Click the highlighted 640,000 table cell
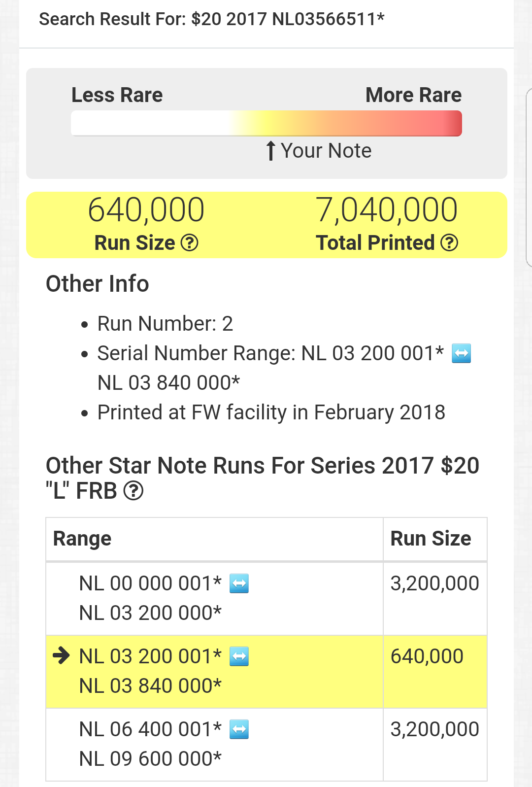The height and width of the screenshot is (787, 532). point(427,656)
